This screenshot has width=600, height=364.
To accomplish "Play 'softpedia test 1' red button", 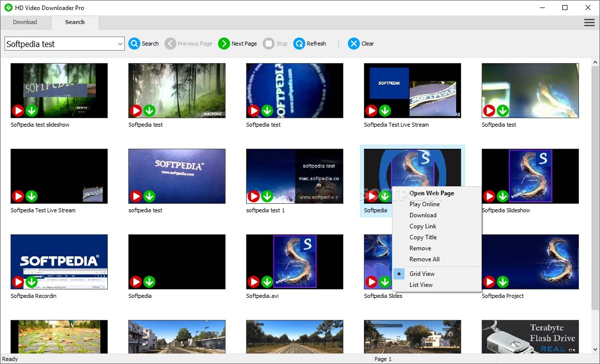I will click(253, 197).
